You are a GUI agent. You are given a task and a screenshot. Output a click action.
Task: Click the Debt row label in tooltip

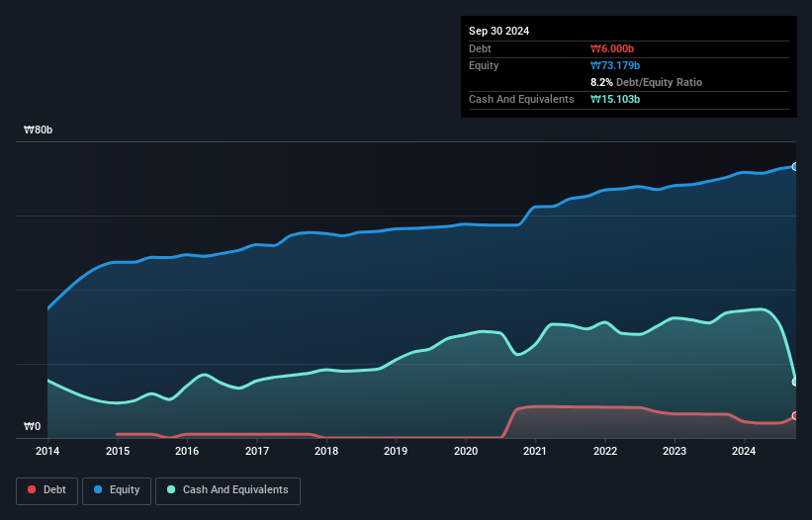[480, 48]
